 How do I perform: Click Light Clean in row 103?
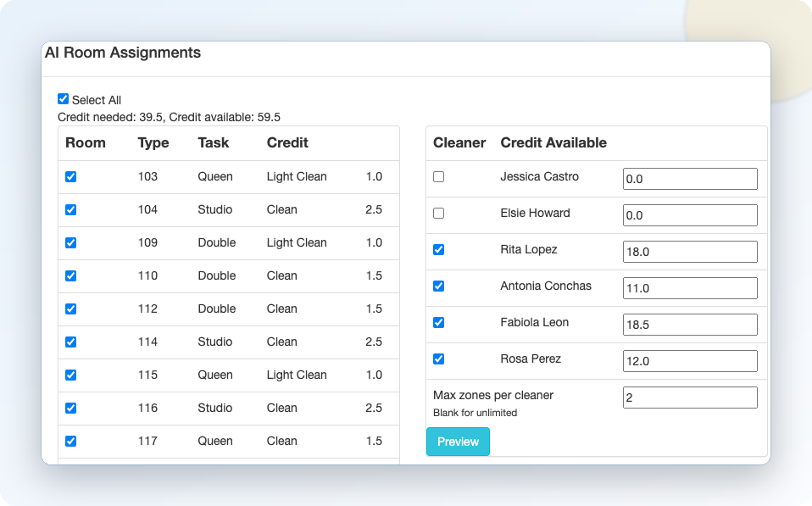(x=297, y=176)
